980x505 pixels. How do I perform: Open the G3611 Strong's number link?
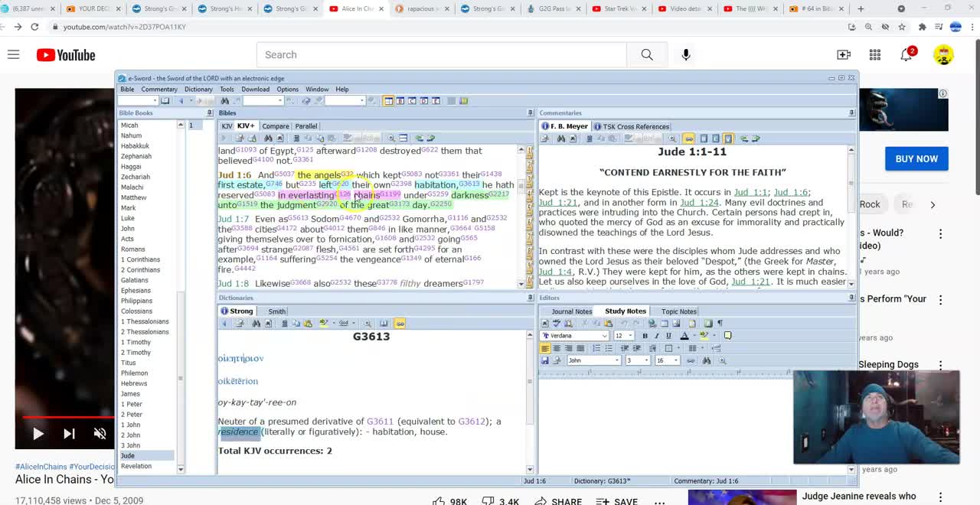coord(380,422)
